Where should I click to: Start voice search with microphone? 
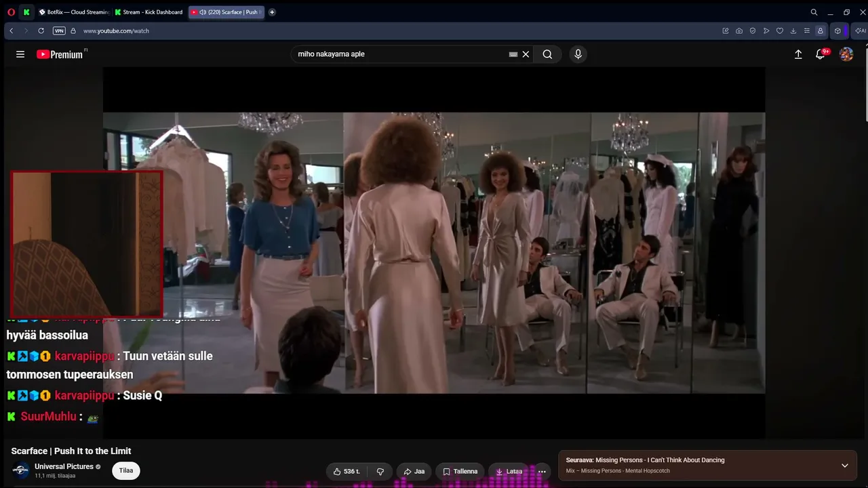(578, 54)
